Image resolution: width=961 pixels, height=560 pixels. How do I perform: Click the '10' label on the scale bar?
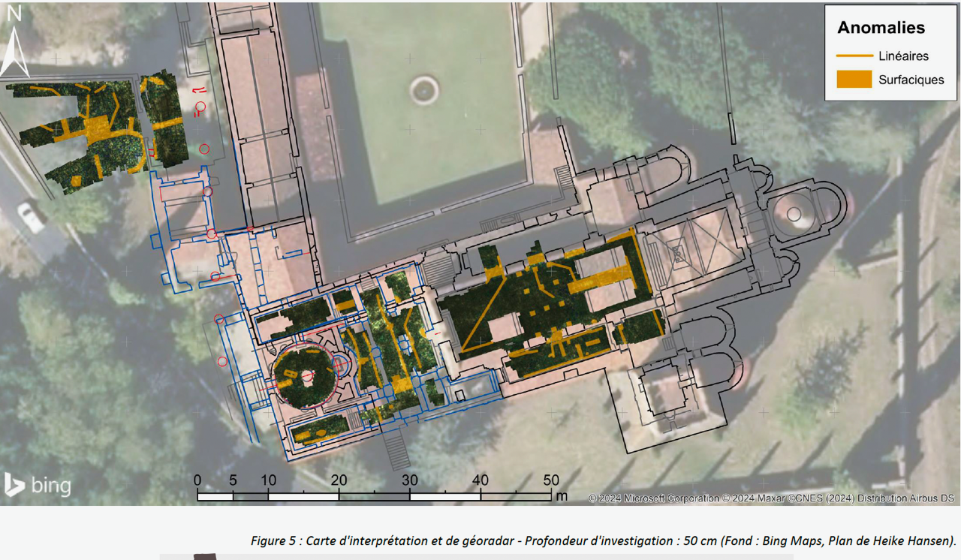click(268, 480)
